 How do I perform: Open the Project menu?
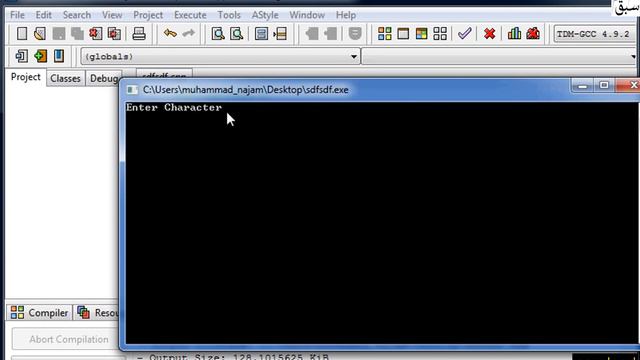[x=148, y=15]
